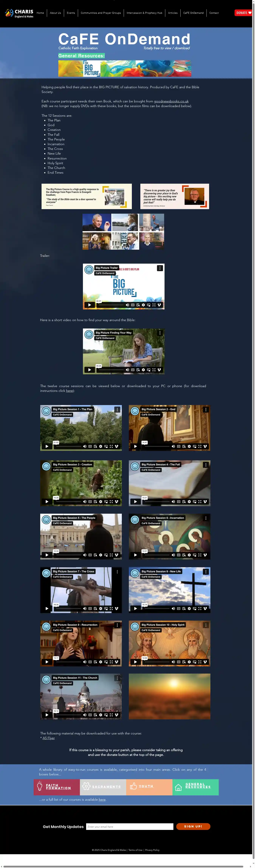Click the gear icon beside Sacraments
The image size is (255, 868).
point(86,786)
